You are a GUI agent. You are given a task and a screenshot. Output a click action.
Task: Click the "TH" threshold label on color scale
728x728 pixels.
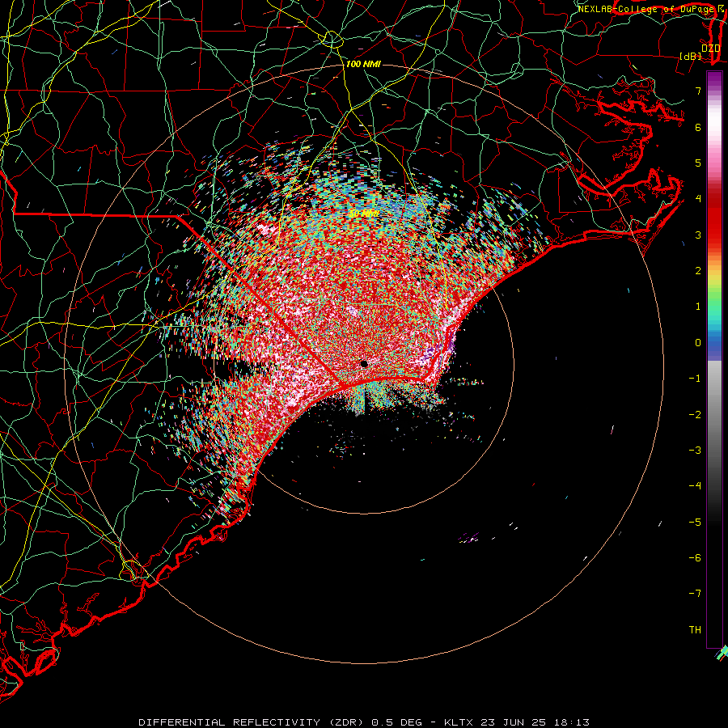point(695,630)
